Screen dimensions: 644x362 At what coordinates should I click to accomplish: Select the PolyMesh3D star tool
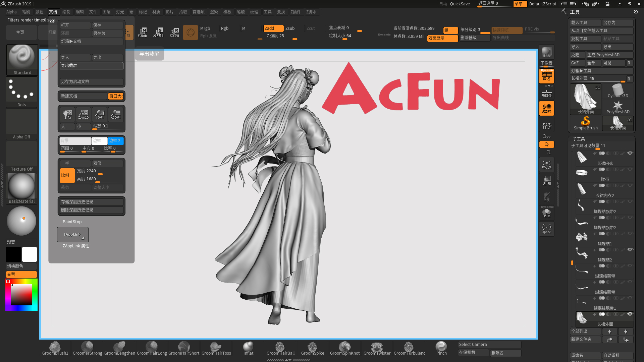tap(618, 107)
